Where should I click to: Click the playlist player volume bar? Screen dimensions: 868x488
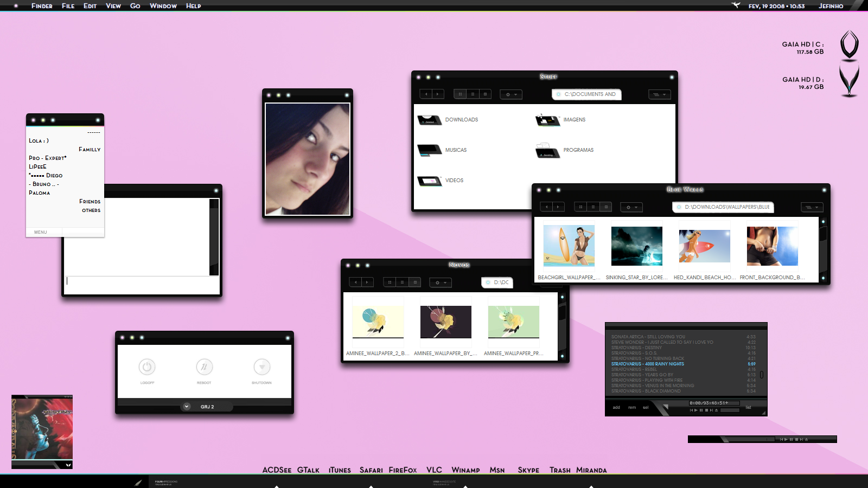click(730, 410)
